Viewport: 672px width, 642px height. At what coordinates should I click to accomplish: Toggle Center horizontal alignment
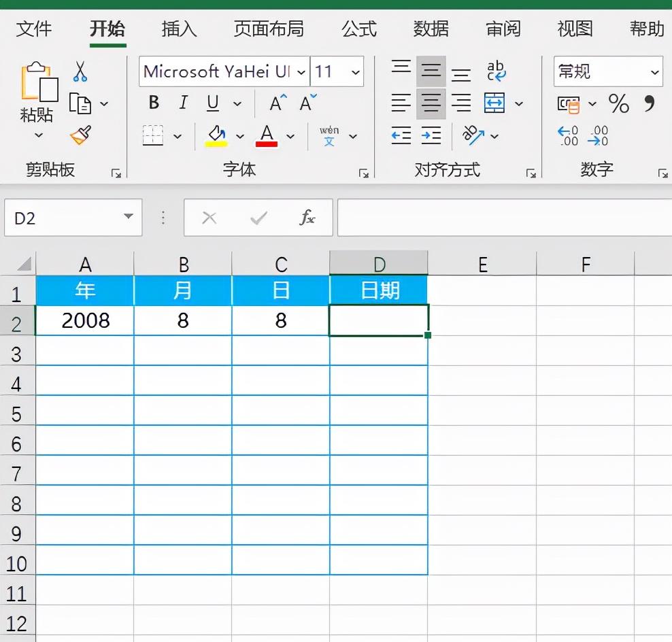pos(431,103)
